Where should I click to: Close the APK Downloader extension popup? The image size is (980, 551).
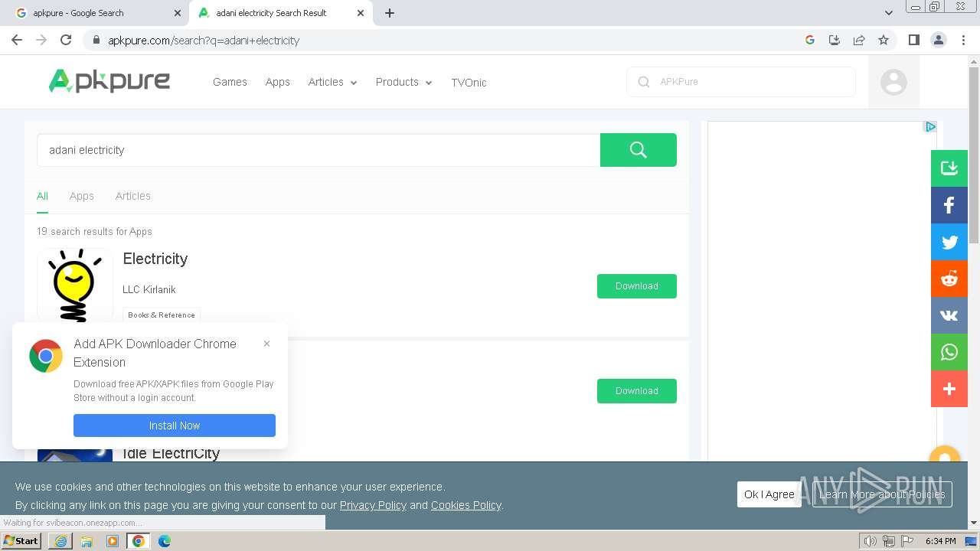pos(266,344)
